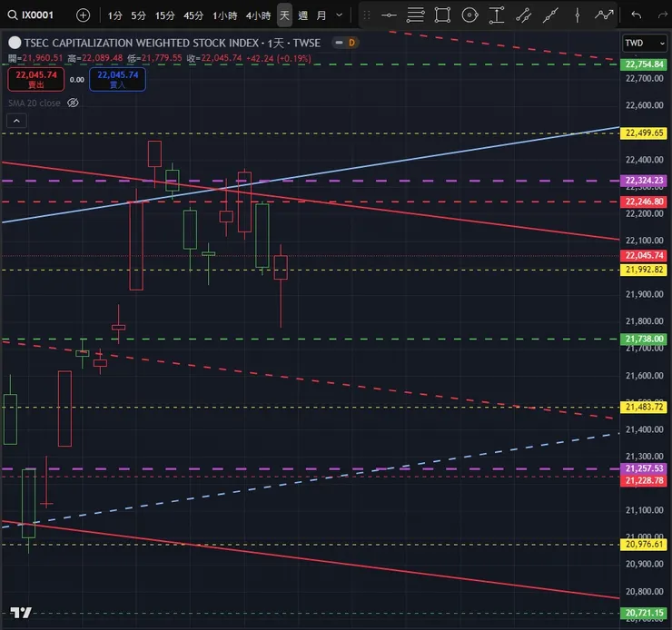Switch to 5分 timeframe
Image resolution: width=672 pixels, height=630 pixels.
point(138,15)
